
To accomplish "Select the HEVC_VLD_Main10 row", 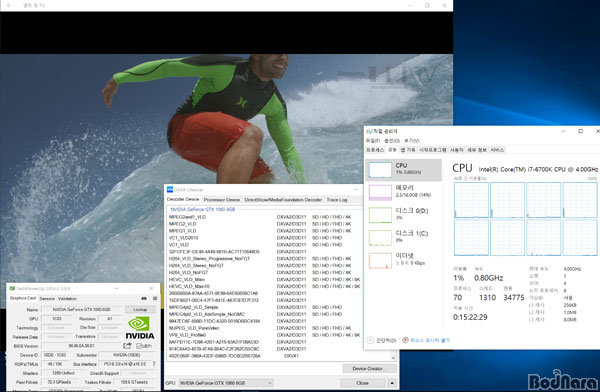I will point(263,286).
